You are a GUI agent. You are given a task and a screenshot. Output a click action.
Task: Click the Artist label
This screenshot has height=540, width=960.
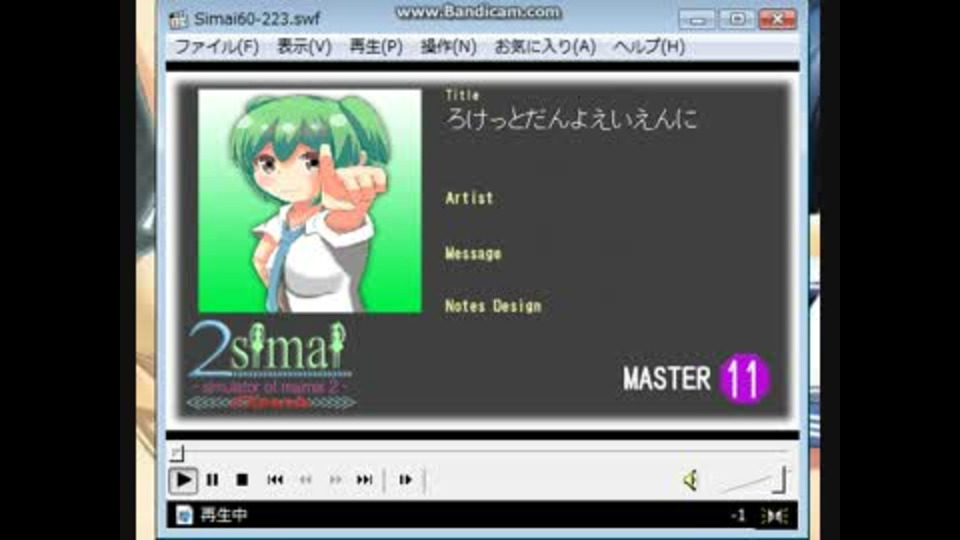(x=470, y=198)
